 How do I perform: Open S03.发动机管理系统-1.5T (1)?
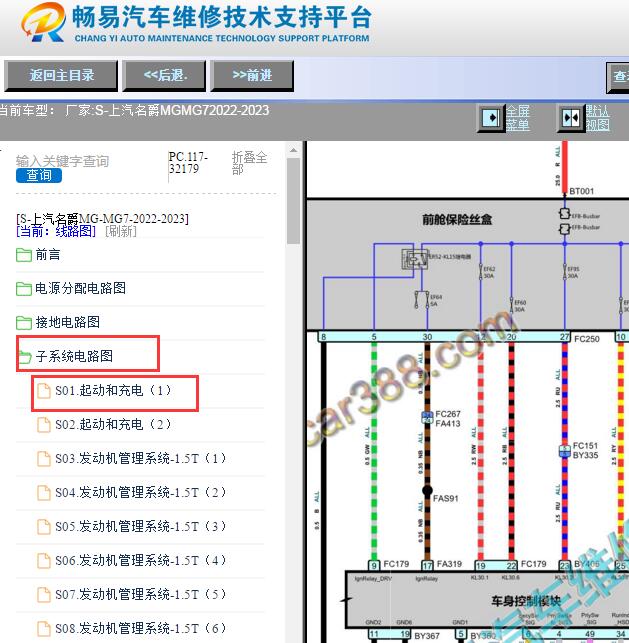[141, 458]
